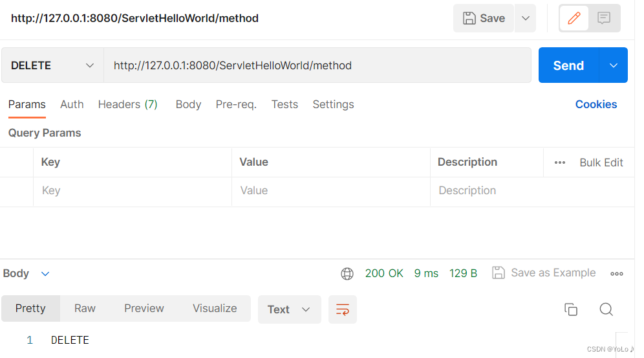Screen dimensions: 644x358
Task: Open the Cookies link
Action: (596, 104)
